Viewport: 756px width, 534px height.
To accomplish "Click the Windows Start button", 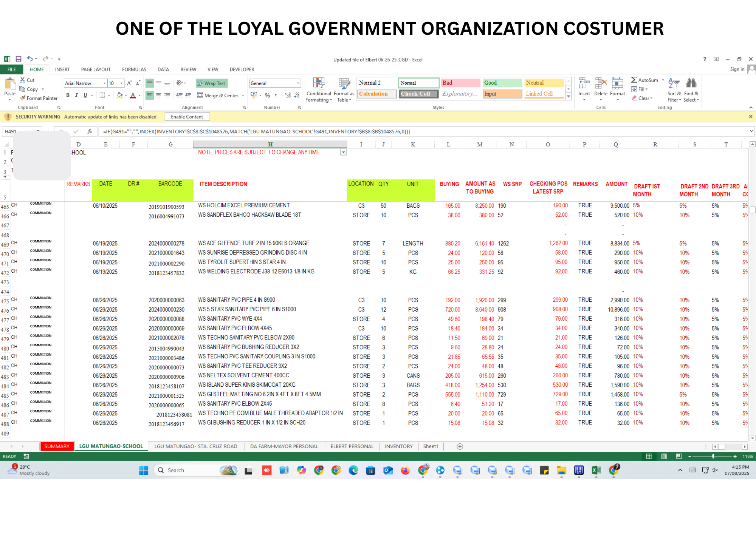I will [x=144, y=470].
